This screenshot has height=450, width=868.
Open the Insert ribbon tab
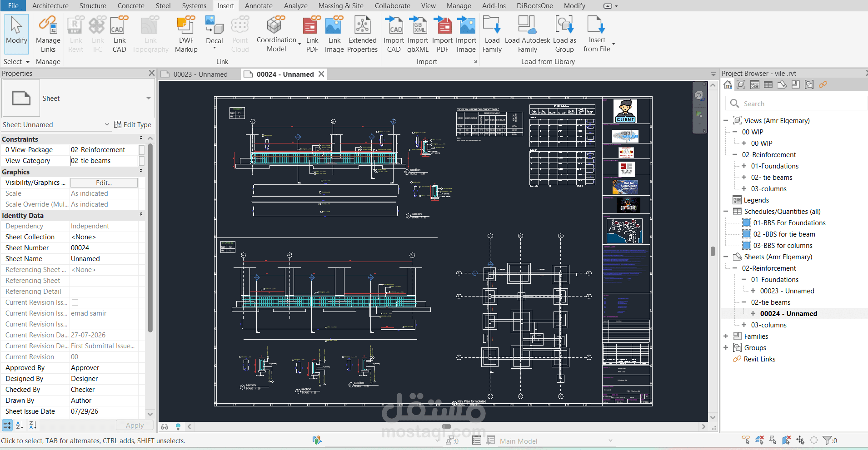coord(225,6)
